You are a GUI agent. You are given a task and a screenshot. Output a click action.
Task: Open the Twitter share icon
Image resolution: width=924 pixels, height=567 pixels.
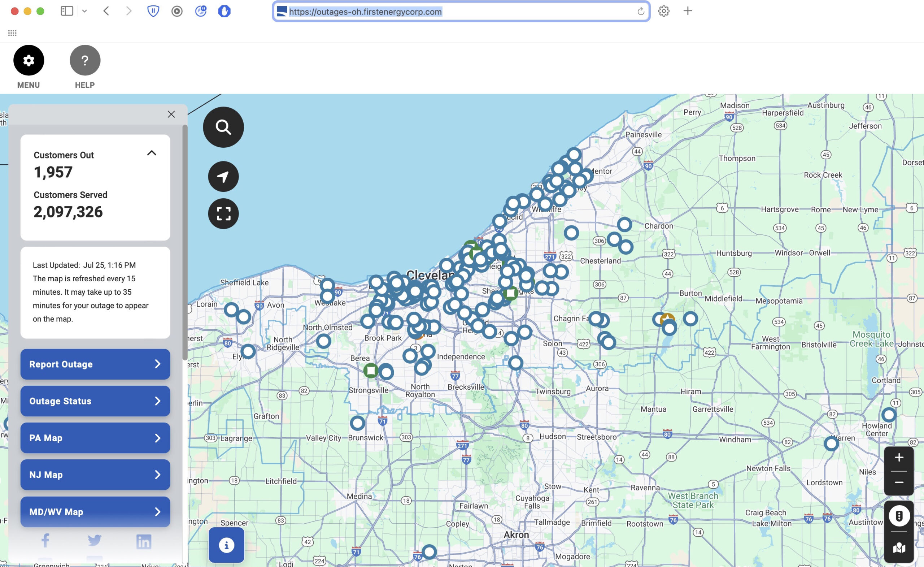coord(95,541)
